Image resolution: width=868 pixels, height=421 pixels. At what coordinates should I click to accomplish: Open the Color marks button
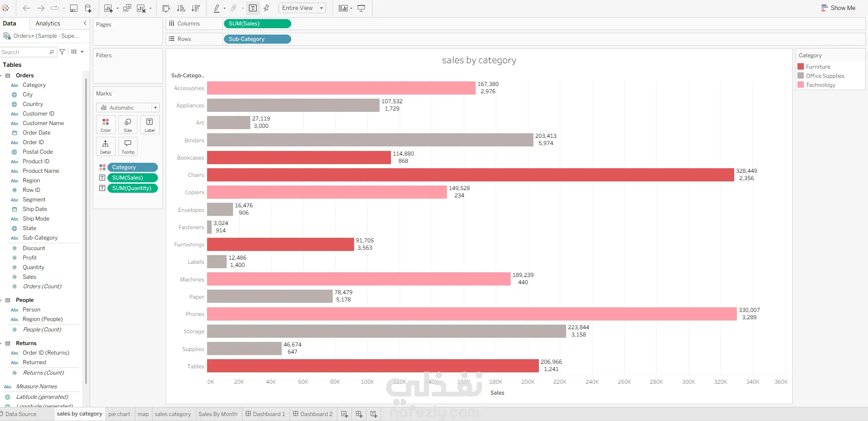pos(106,125)
